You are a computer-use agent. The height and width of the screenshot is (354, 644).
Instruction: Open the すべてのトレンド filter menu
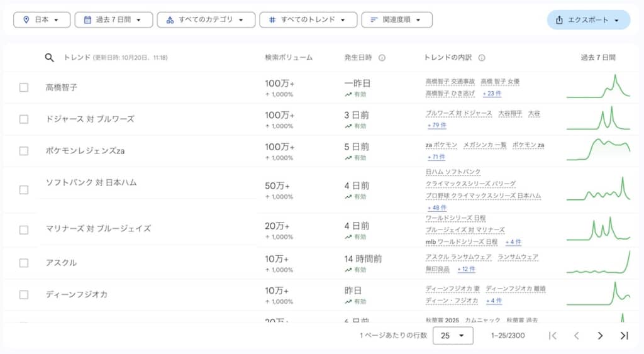point(308,20)
